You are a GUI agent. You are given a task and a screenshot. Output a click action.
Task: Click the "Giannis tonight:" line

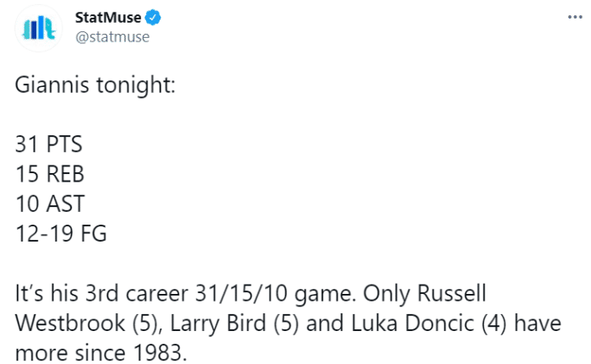[94, 85]
